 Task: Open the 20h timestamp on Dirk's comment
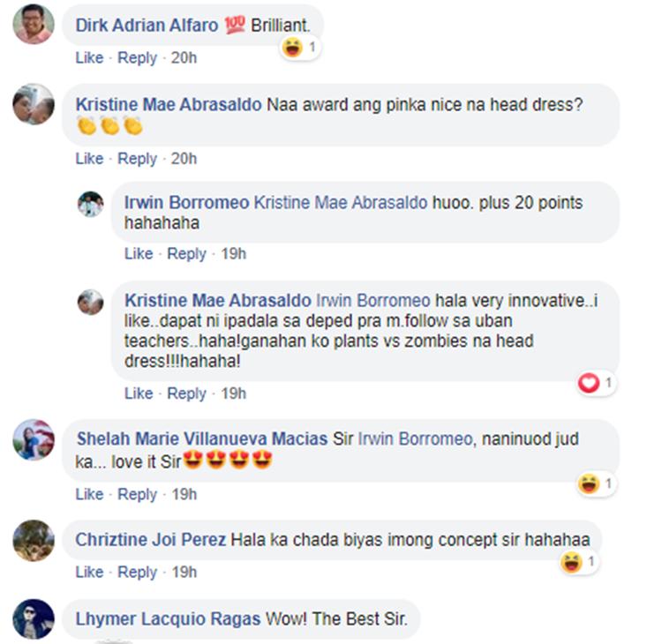(x=184, y=58)
